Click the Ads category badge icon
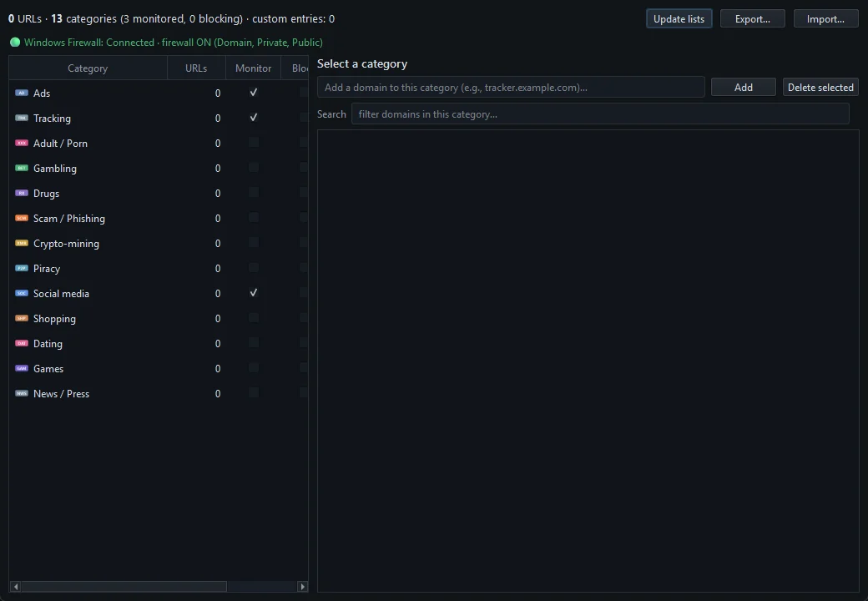Screen dimensions: 868x601 [x=22, y=93]
